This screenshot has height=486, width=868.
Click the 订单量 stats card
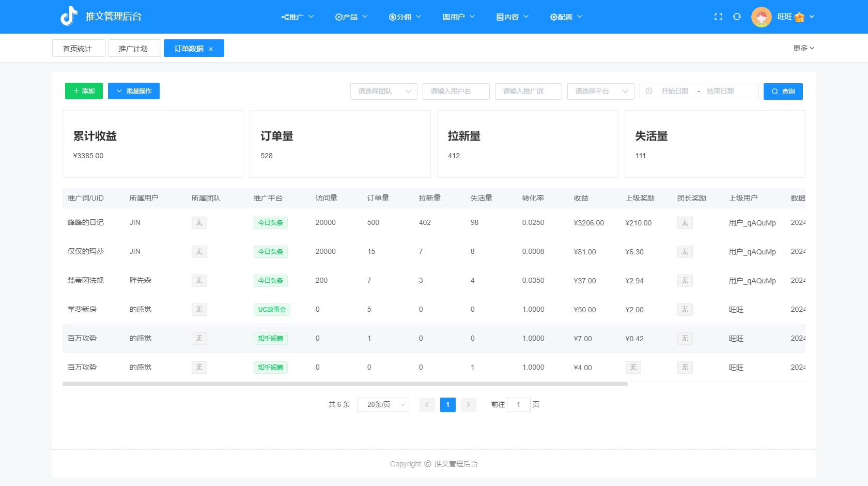click(x=340, y=144)
